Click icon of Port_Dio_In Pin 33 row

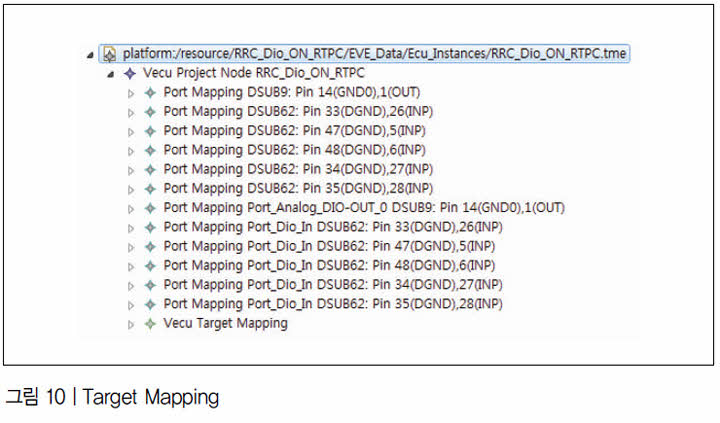pos(150,227)
